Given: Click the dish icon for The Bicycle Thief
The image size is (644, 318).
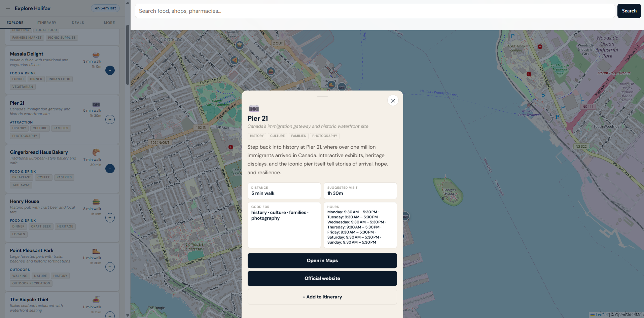Looking at the screenshot, I should coord(96,300).
